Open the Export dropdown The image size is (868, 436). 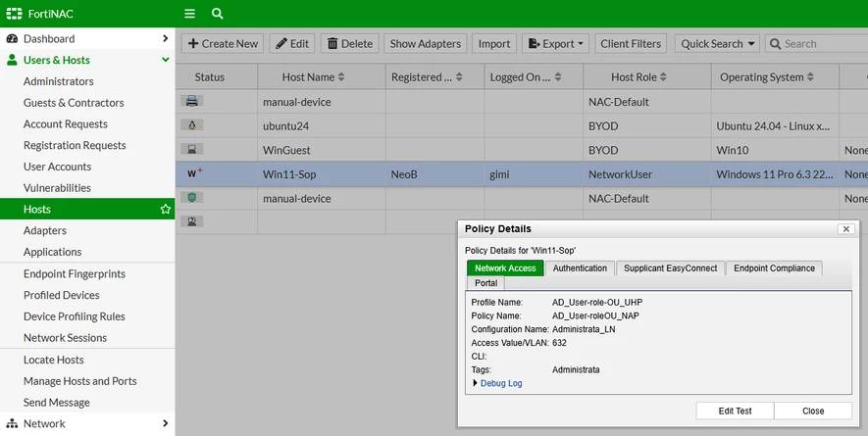[555, 44]
